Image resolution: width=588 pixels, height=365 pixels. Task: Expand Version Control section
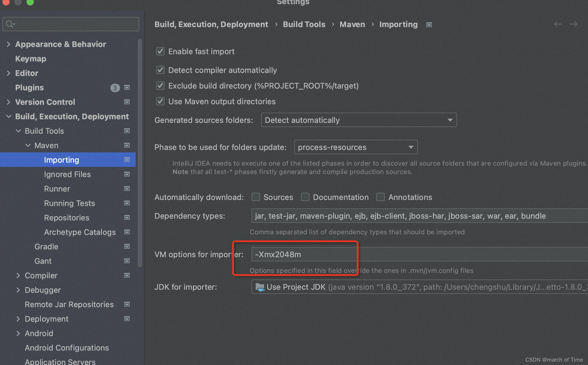[x=8, y=102]
